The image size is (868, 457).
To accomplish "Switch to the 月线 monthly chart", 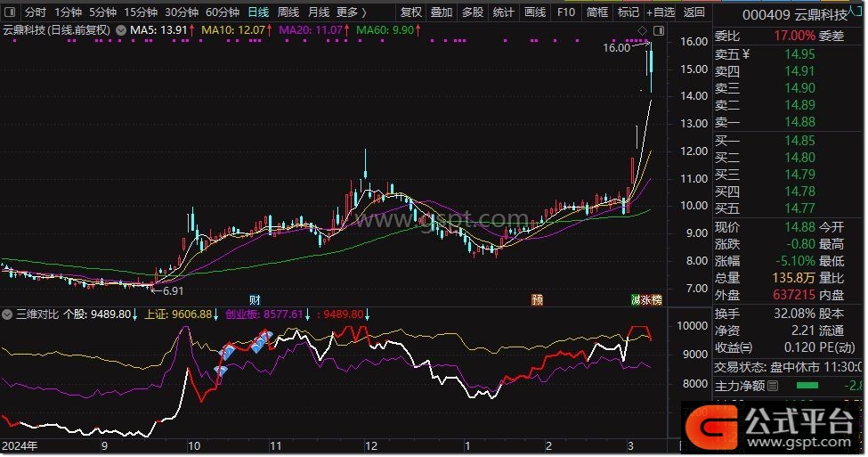I will pyautogui.click(x=319, y=12).
